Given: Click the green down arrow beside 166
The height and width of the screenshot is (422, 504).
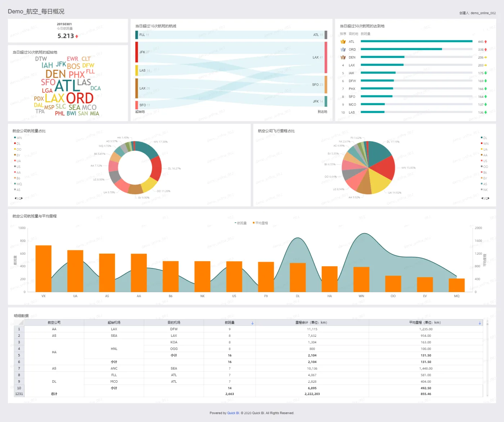Looking at the screenshot, I should point(486,89).
